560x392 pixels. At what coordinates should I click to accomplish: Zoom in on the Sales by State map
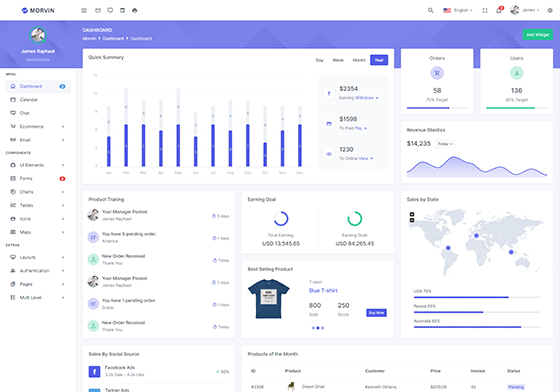pos(412,214)
